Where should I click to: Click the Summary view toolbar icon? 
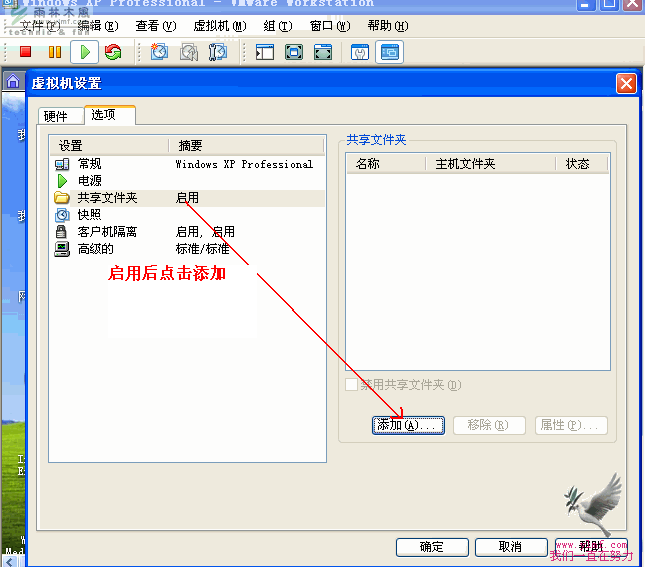[360, 52]
